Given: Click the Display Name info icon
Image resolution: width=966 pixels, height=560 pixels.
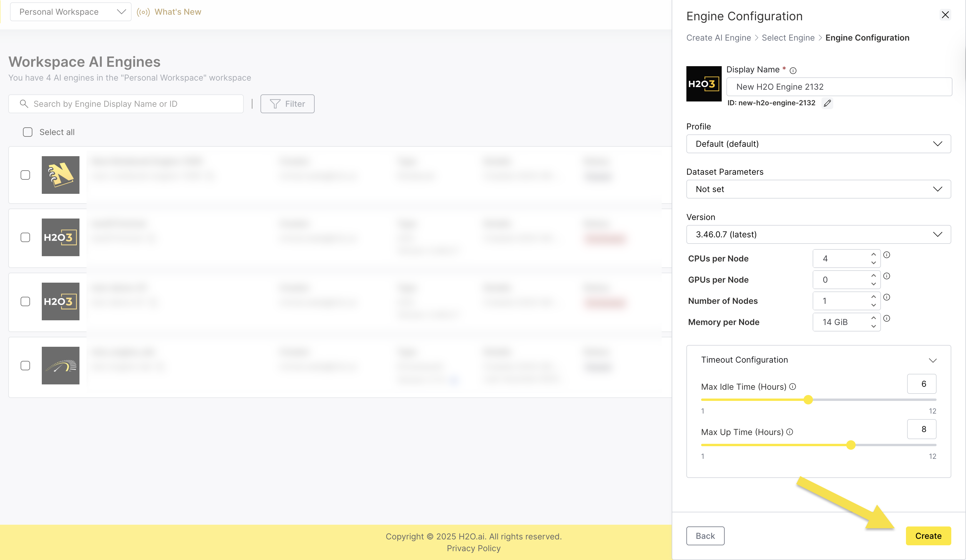Looking at the screenshot, I should pos(793,71).
